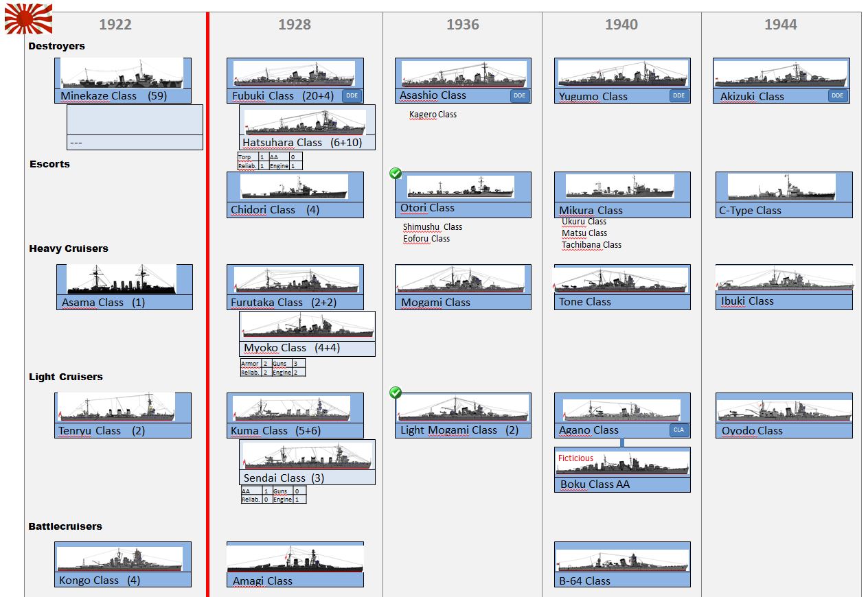This screenshot has width=868, height=597.
Task: Toggle the green checkmark on Light Mogami Class
Action: (396, 393)
